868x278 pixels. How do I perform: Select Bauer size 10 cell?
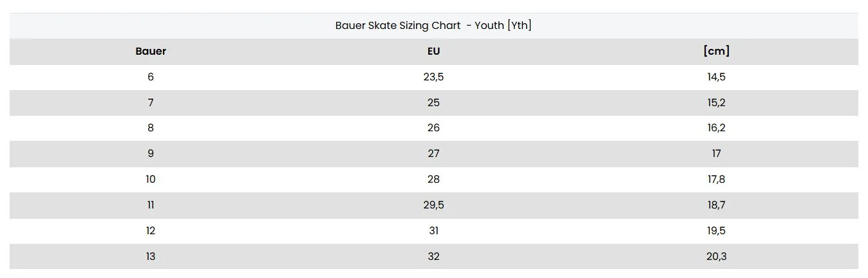coord(151,180)
